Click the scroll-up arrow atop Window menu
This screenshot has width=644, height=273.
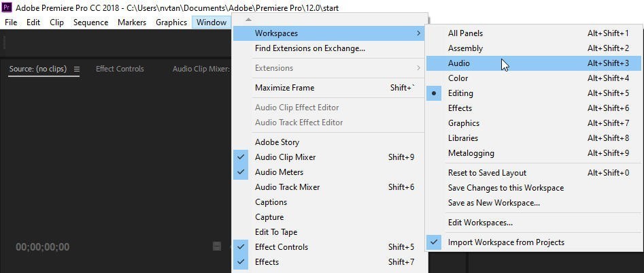[248, 19]
